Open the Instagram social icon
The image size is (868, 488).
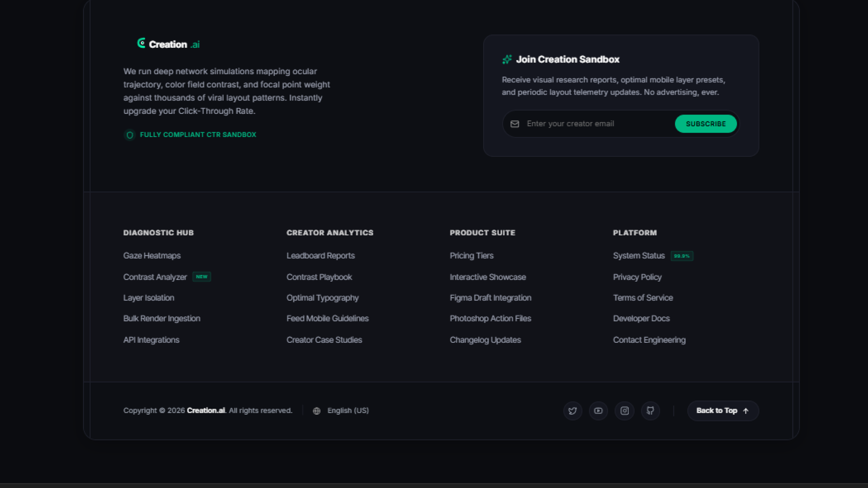point(625,411)
